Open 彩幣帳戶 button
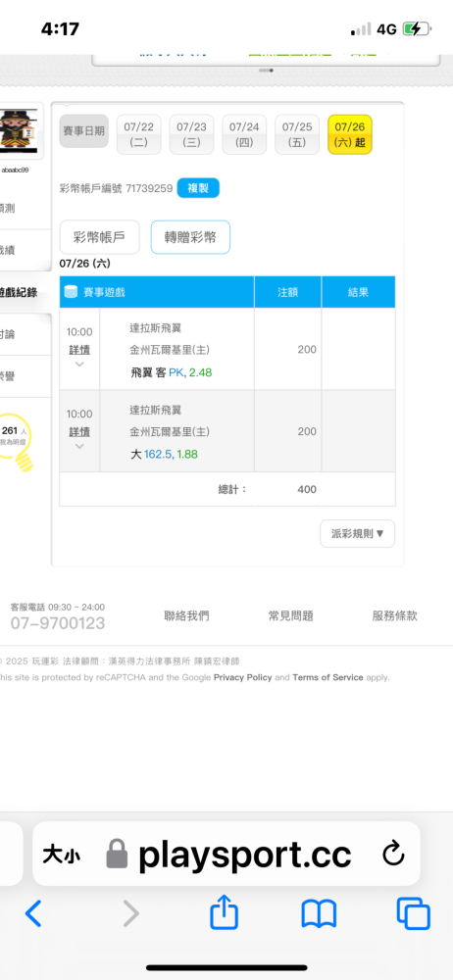 point(99,237)
